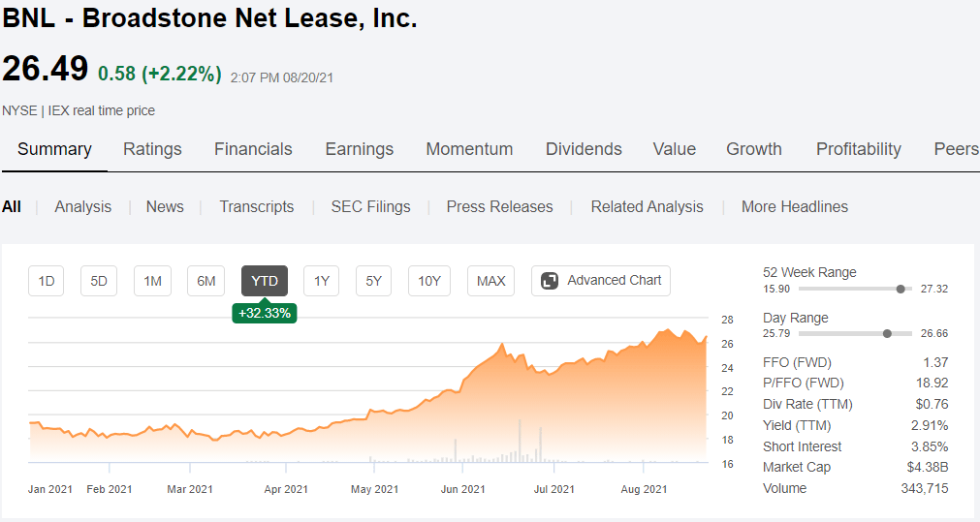Image resolution: width=980 pixels, height=522 pixels.
Task: Filter headlines by Related Analysis
Action: (647, 206)
